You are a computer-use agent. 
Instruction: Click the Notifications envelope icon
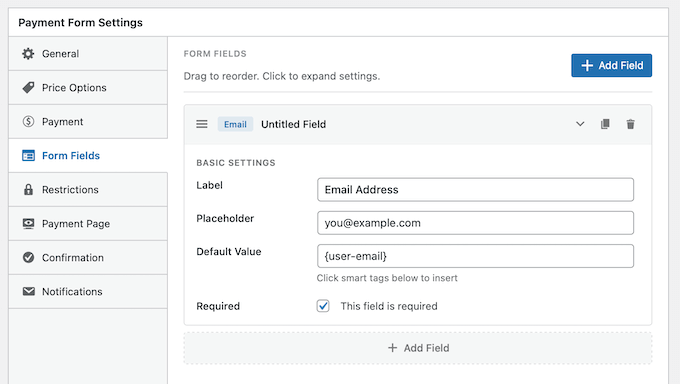28,291
